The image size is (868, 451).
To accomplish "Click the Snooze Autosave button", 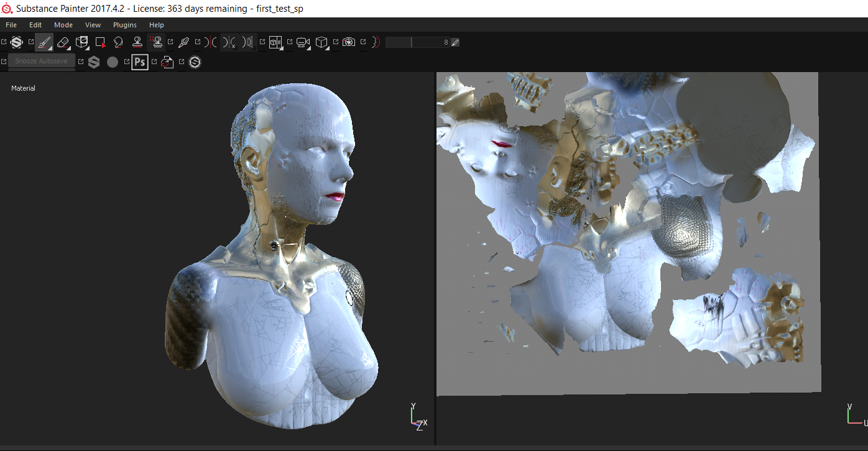I will [x=41, y=61].
